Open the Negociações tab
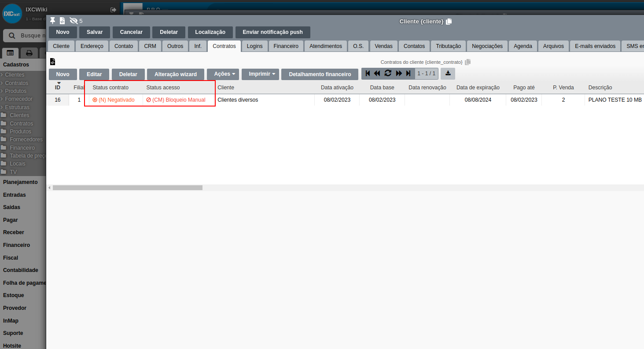Viewport: 644px width, 349px height. pos(487,46)
